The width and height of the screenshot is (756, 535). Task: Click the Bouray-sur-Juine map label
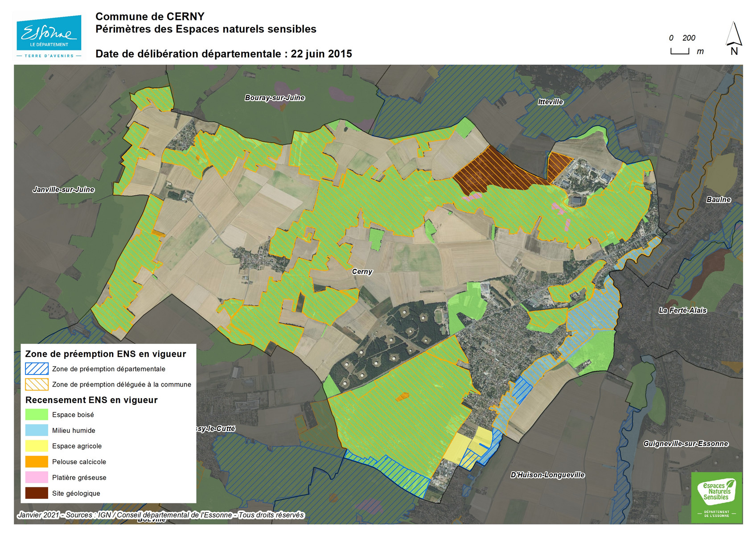[275, 98]
